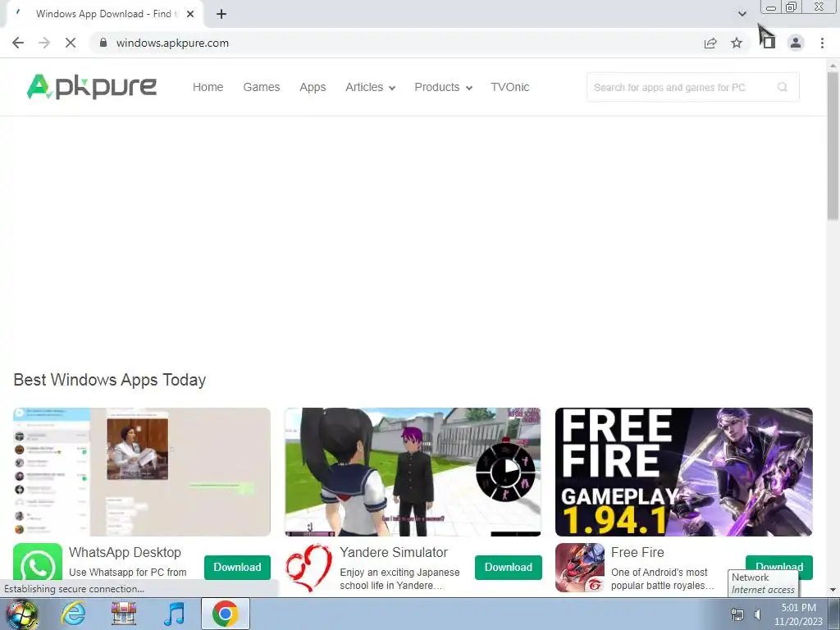Stop loading the page with X button

click(x=71, y=43)
